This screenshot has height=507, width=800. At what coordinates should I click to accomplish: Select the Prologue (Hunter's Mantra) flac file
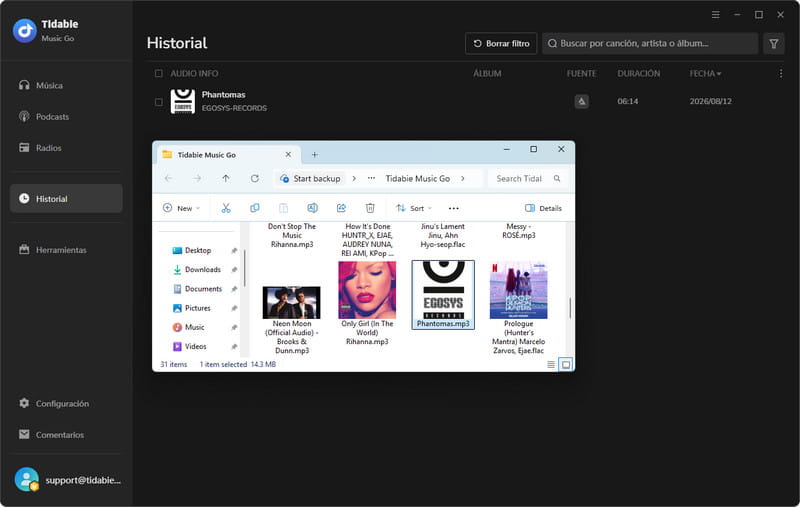[x=518, y=308]
